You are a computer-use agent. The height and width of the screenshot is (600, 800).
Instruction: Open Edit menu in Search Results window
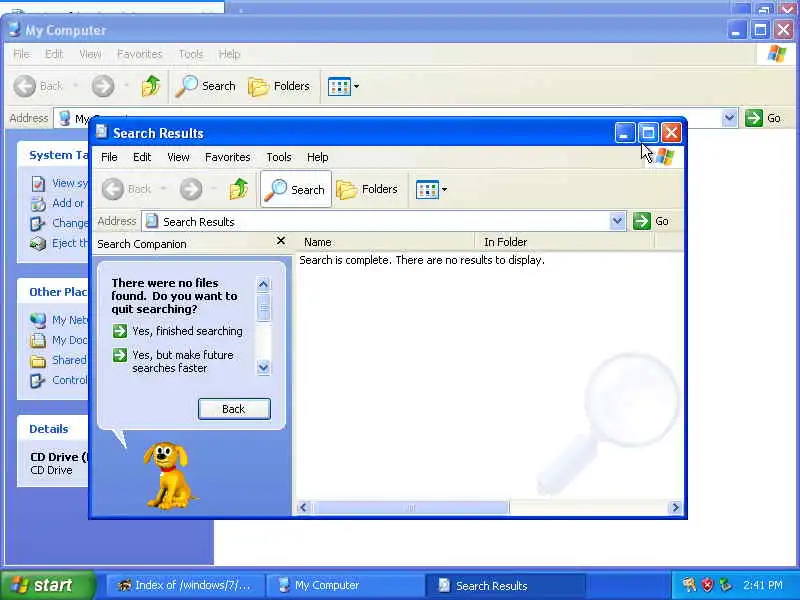click(x=142, y=157)
